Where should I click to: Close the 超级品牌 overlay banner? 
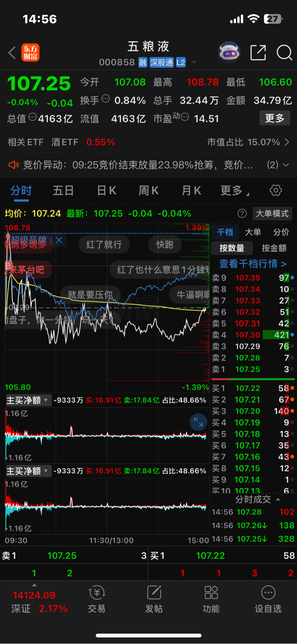tap(59, 240)
